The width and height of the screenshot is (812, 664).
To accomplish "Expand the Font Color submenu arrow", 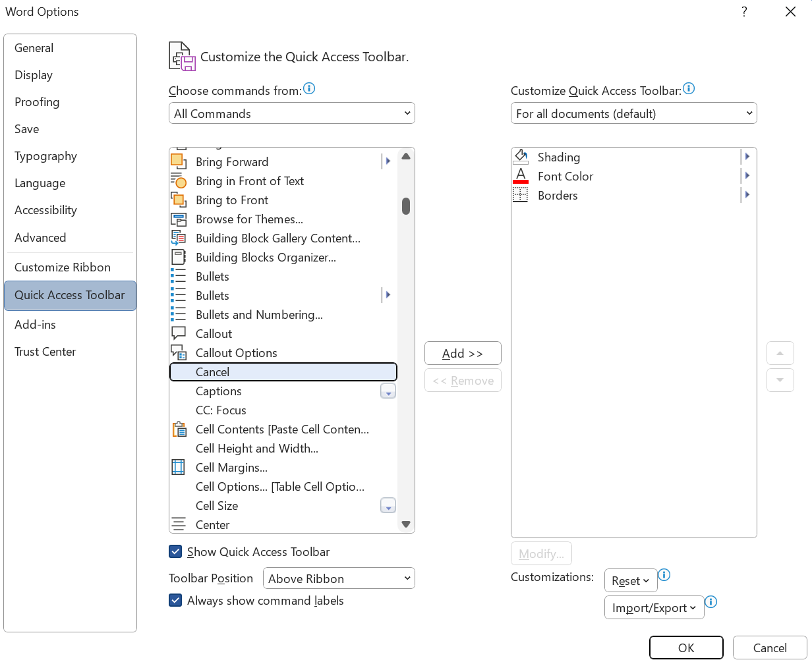I will click(747, 176).
